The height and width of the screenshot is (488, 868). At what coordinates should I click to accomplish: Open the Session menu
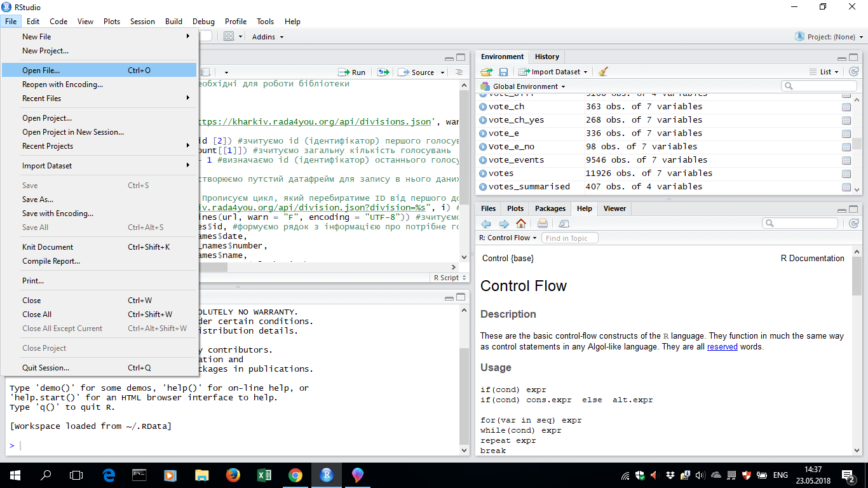tap(142, 22)
